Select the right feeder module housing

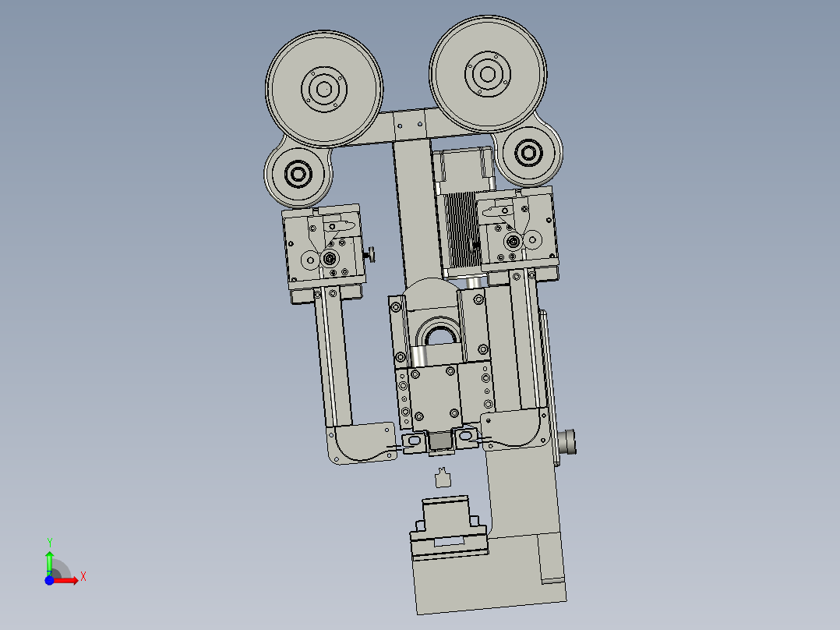(x=517, y=231)
